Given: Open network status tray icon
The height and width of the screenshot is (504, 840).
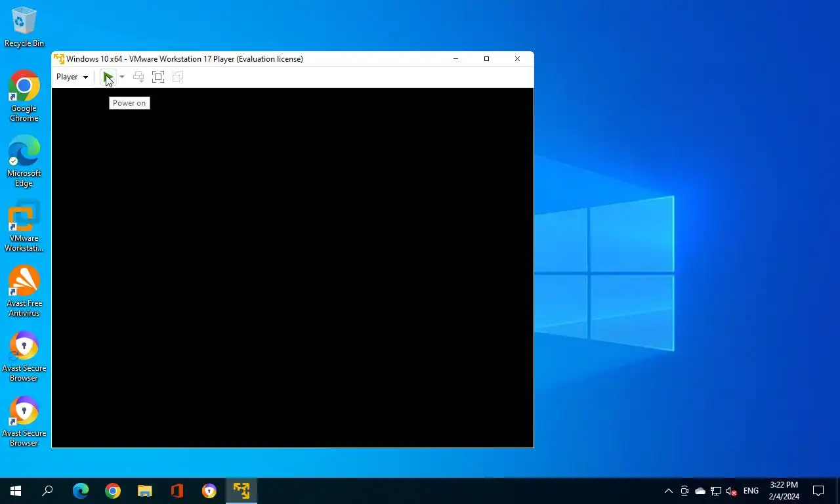Looking at the screenshot, I should pos(716,491).
